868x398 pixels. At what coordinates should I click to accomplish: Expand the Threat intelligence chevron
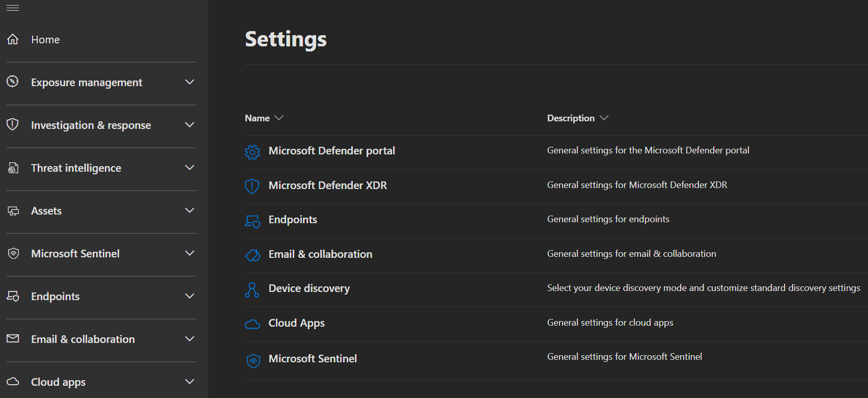[x=189, y=168]
